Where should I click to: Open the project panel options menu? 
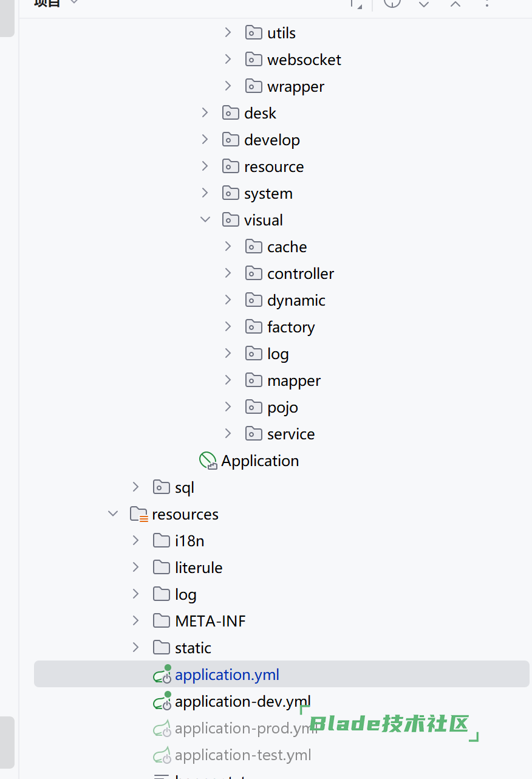coord(487,3)
